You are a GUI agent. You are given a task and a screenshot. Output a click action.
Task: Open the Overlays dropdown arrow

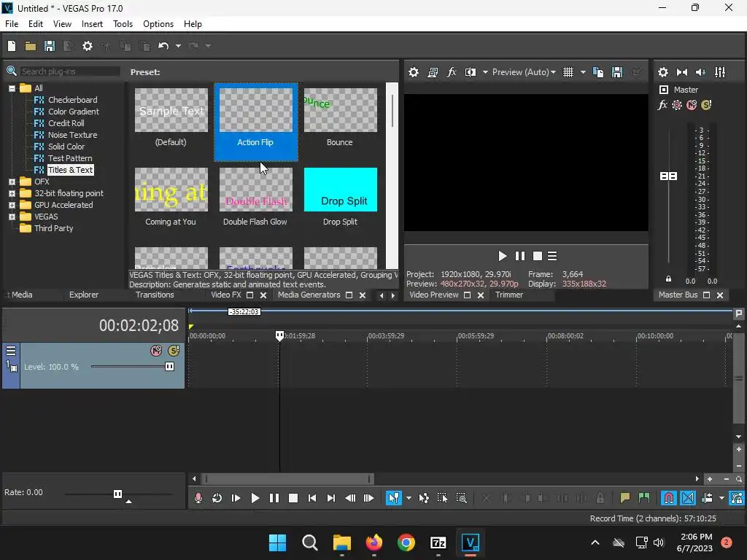pos(583,72)
